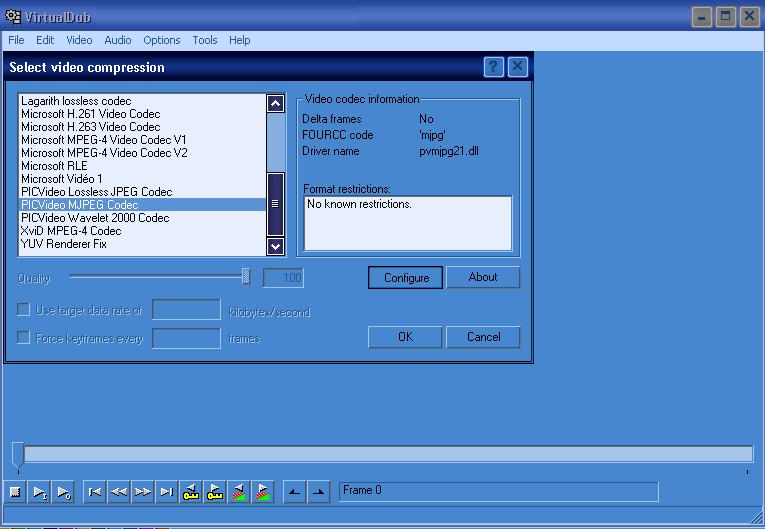Go to the previous keyframe
765x529 pixels.
click(191, 492)
